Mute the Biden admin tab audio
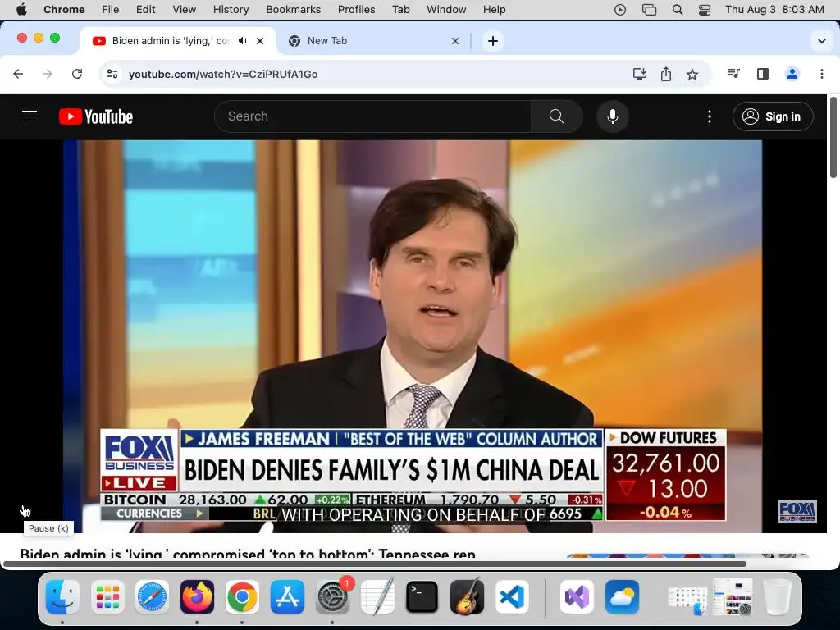The image size is (840, 630). [x=243, y=41]
